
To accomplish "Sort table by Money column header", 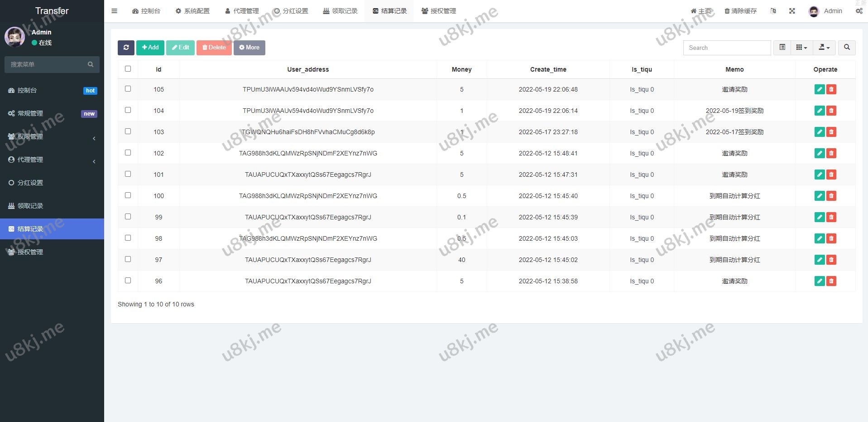I will pos(461,69).
